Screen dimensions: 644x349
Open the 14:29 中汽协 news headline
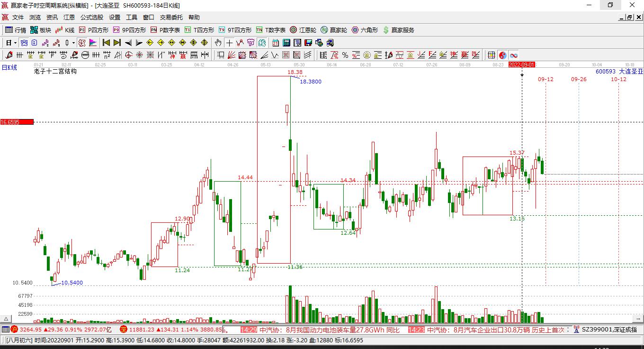320,330
